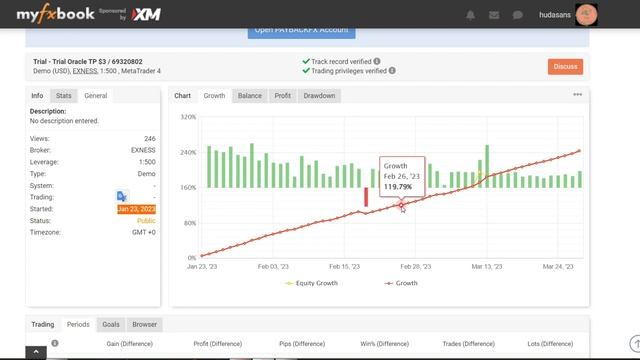Screen dimensions: 640x360
Task: Click the EXNESS broker link in header
Action: click(x=85, y=71)
